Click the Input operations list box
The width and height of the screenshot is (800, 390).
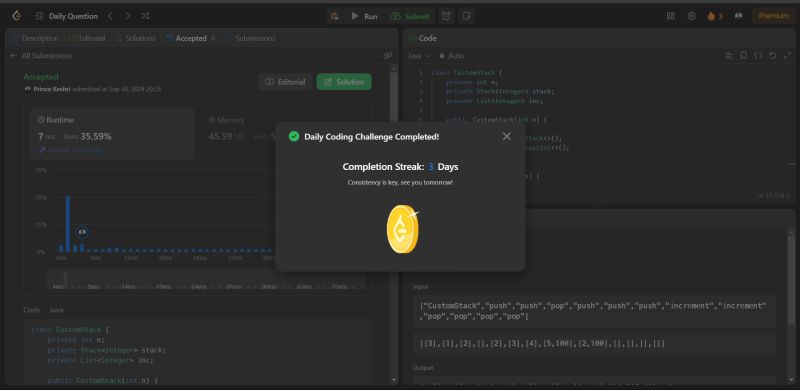tap(594, 311)
